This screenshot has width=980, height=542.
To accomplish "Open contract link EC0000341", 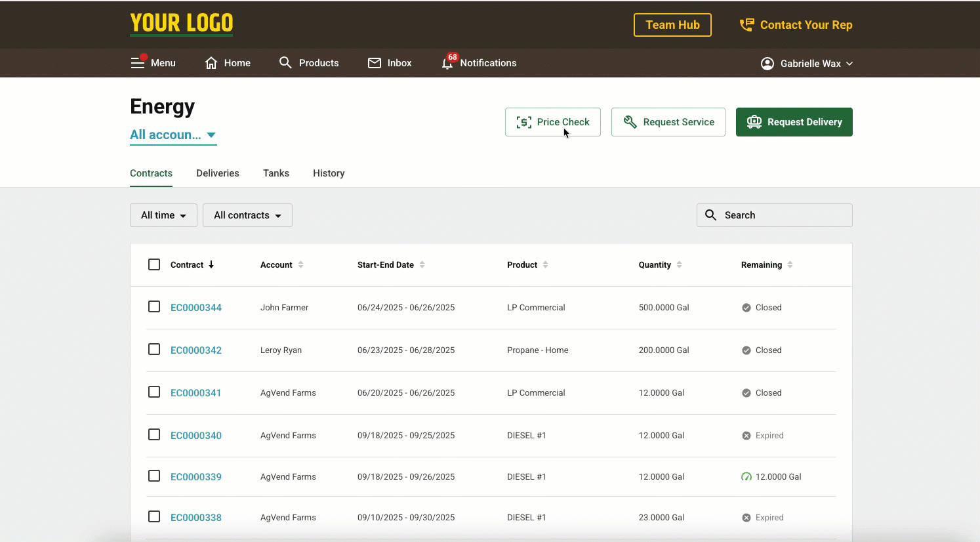I will pyautogui.click(x=196, y=393).
